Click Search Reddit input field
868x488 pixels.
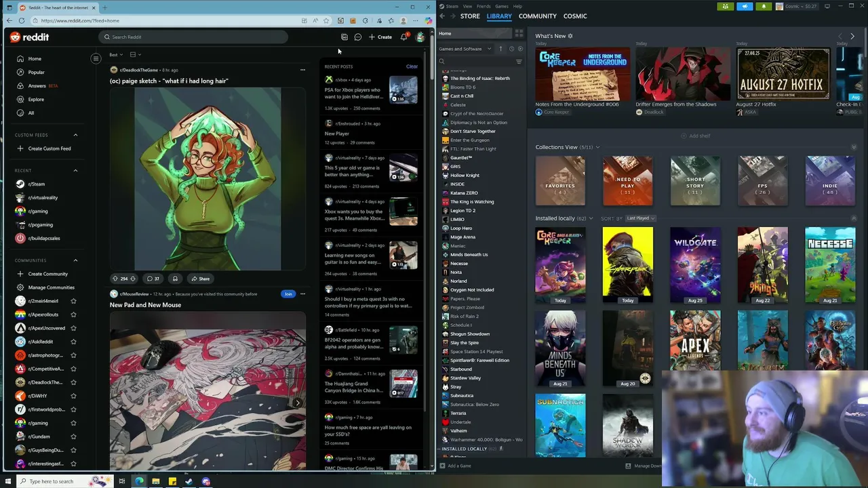[x=193, y=37]
